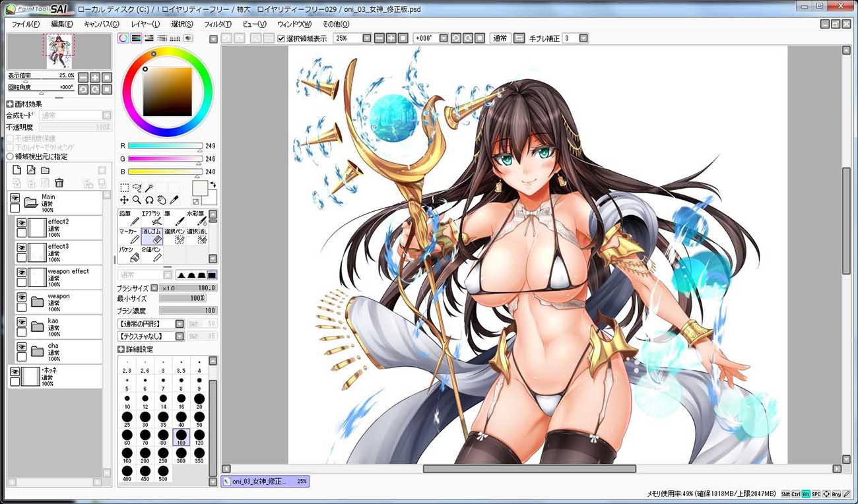Open the ブラシサイズ multiplier dropdown
The width and height of the screenshot is (858, 504).
[x=154, y=288]
